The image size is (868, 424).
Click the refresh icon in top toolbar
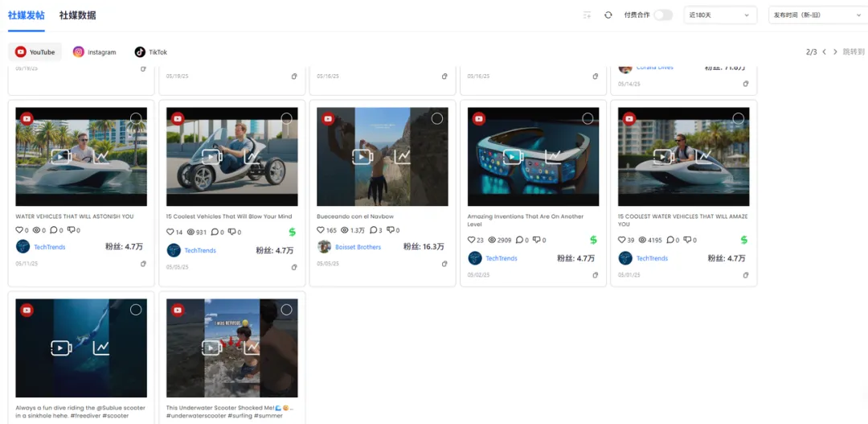608,15
